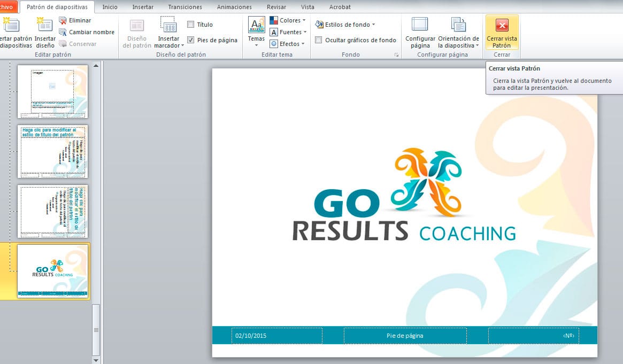Image resolution: width=623 pixels, height=364 pixels.
Task: Open Configurar página dialog icon
Action: pyautogui.click(x=420, y=25)
